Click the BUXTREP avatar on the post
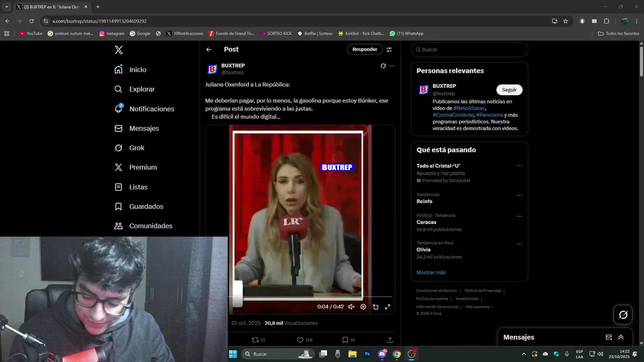This screenshot has height=362, width=644. tap(212, 69)
